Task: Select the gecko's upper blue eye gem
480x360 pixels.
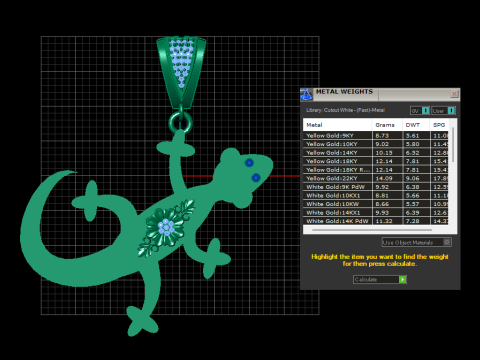Action: (249, 163)
